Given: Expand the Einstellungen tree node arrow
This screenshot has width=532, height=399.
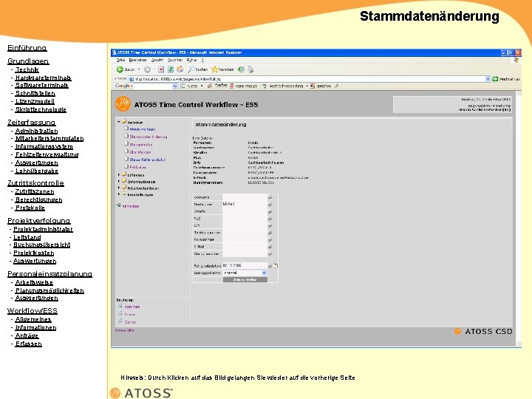Looking at the screenshot, I should (119, 194).
